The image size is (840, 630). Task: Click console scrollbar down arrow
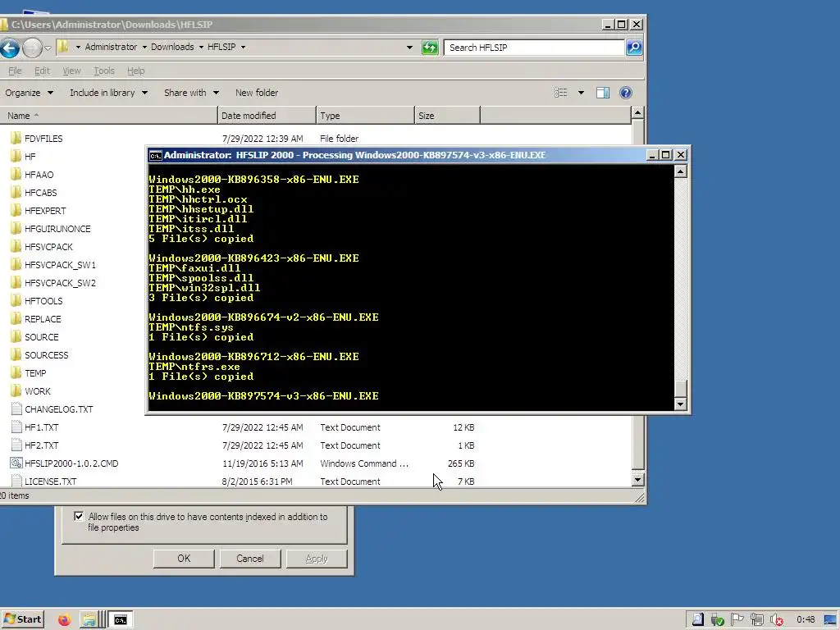coord(680,404)
